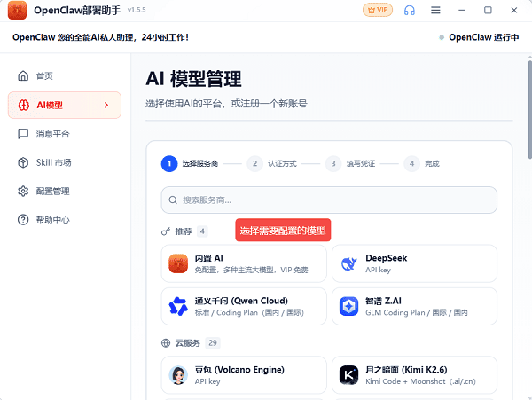Select the 月之暗面 (Kimi K2.6) card
This screenshot has width=532, height=400.
coord(414,375)
